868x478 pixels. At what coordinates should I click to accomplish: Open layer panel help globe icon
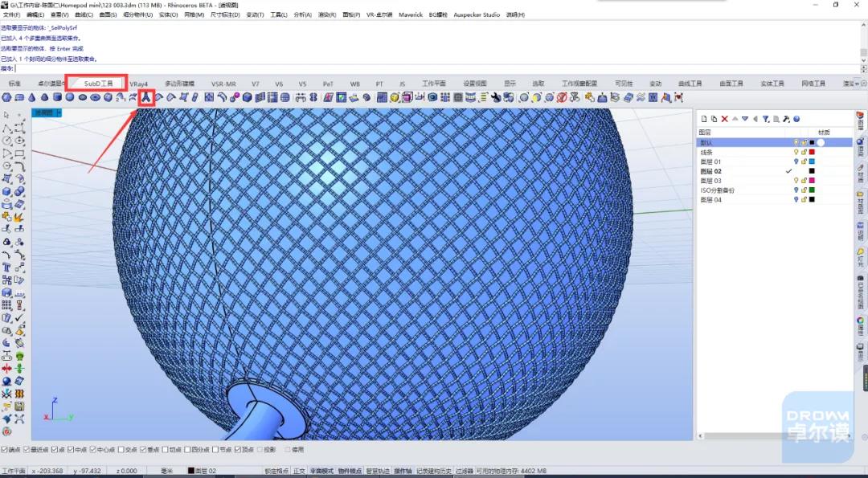coord(796,119)
